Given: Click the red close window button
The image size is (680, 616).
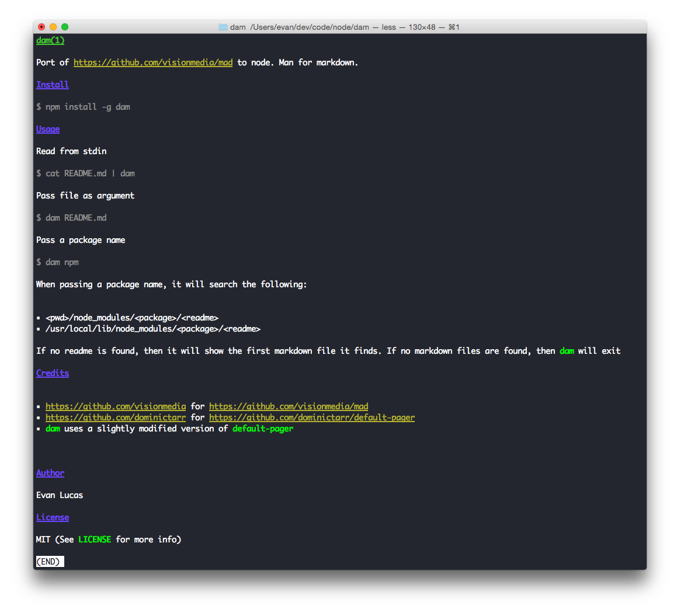Looking at the screenshot, I should point(41,27).
